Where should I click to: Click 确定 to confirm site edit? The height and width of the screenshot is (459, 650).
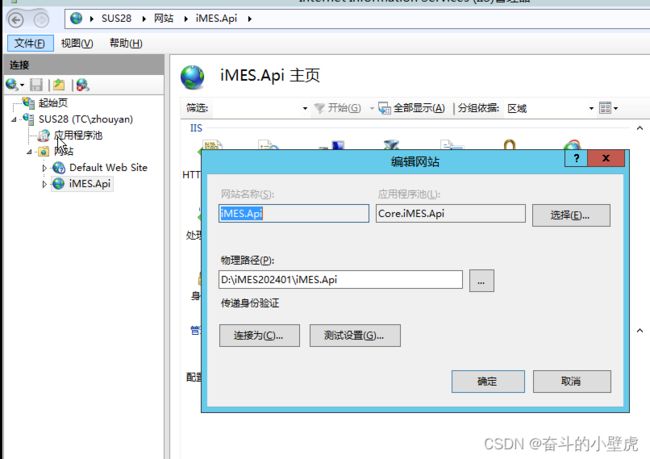488,381
